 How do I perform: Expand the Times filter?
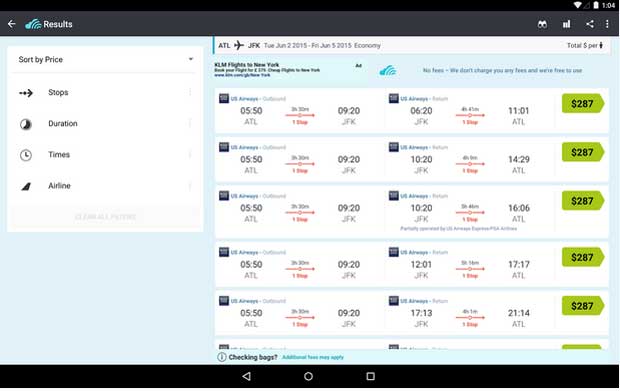click(105, 155)
